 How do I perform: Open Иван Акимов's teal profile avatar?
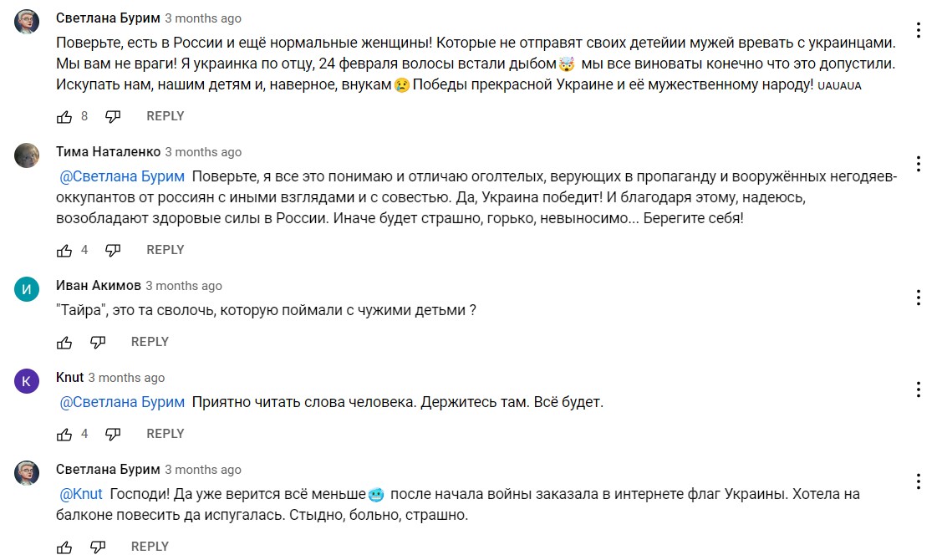[x=27, y=289]
